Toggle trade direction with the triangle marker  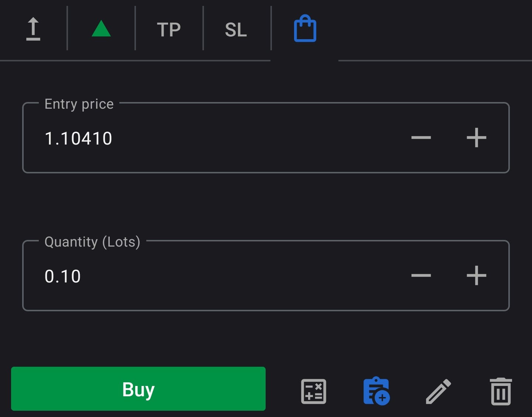[100, 29]
